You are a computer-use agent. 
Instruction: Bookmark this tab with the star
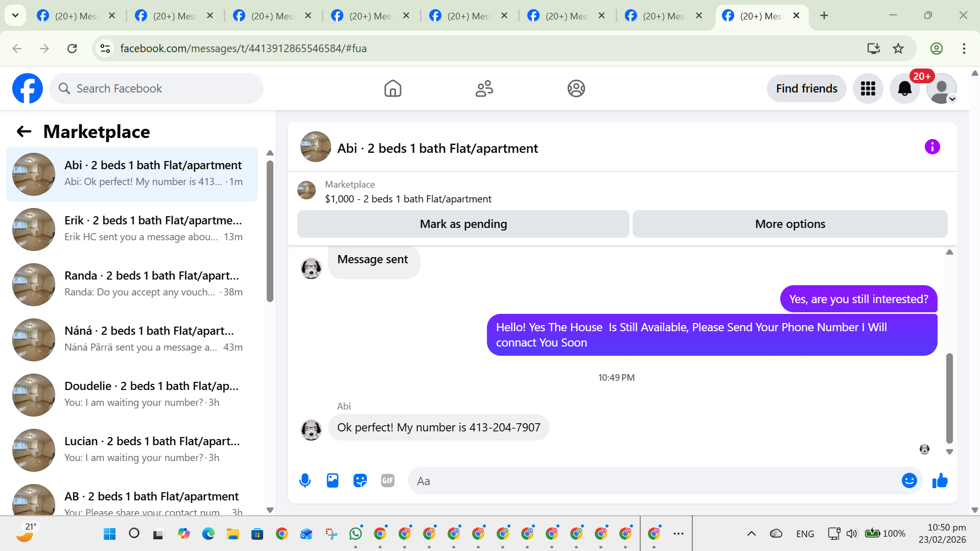[898, 49]
